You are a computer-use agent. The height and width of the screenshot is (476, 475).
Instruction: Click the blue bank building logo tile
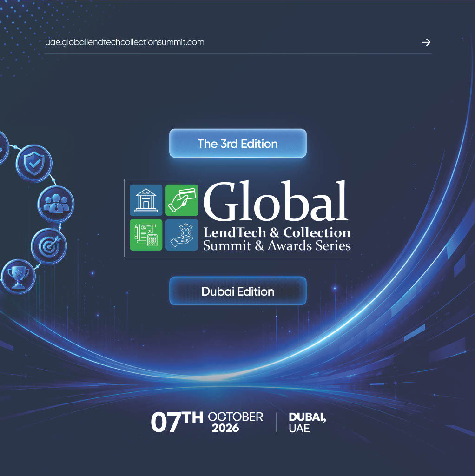[146, 200]
